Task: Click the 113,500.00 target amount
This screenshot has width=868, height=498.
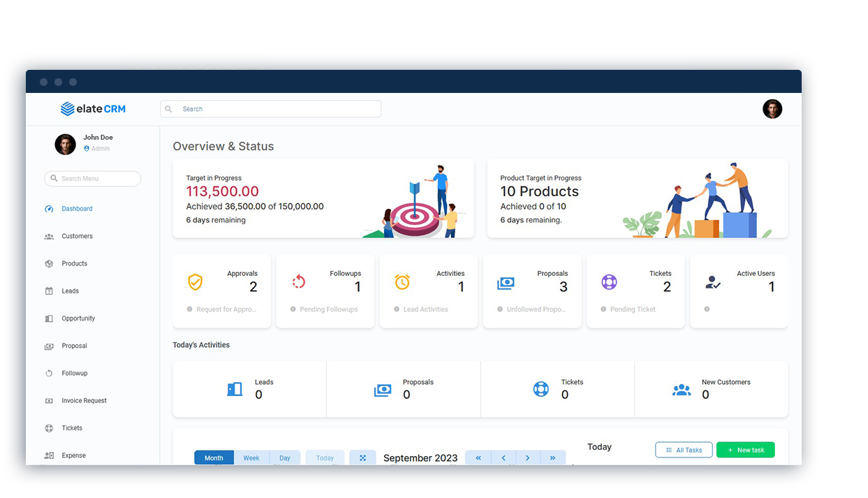Action: point(222,191)
